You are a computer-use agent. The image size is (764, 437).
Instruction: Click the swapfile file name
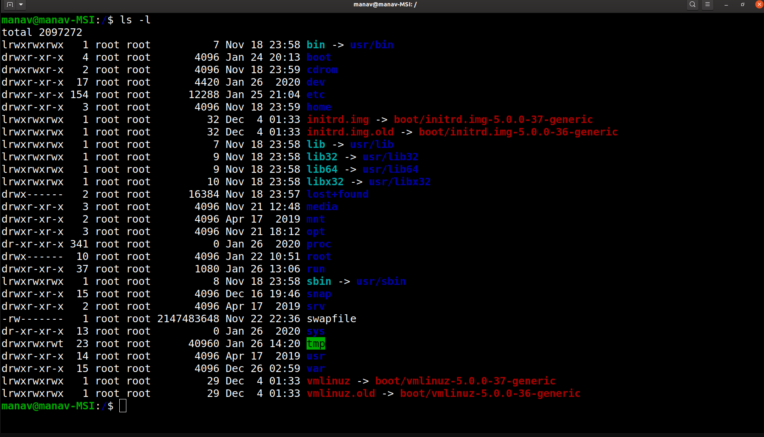click(x=331, y=319)
